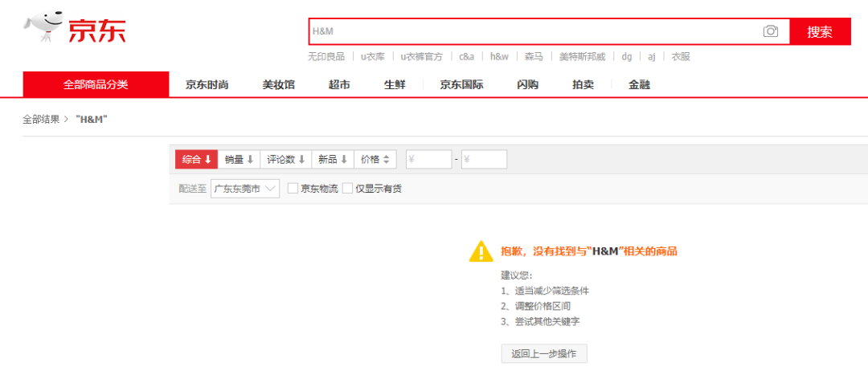Sort results by 销量
Screen dimensions: 868x387
click(x=239, y=159)
